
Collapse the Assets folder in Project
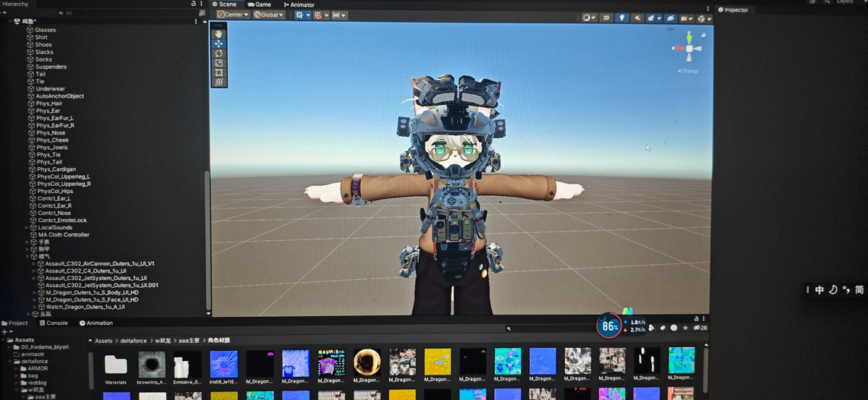[4, 339]
